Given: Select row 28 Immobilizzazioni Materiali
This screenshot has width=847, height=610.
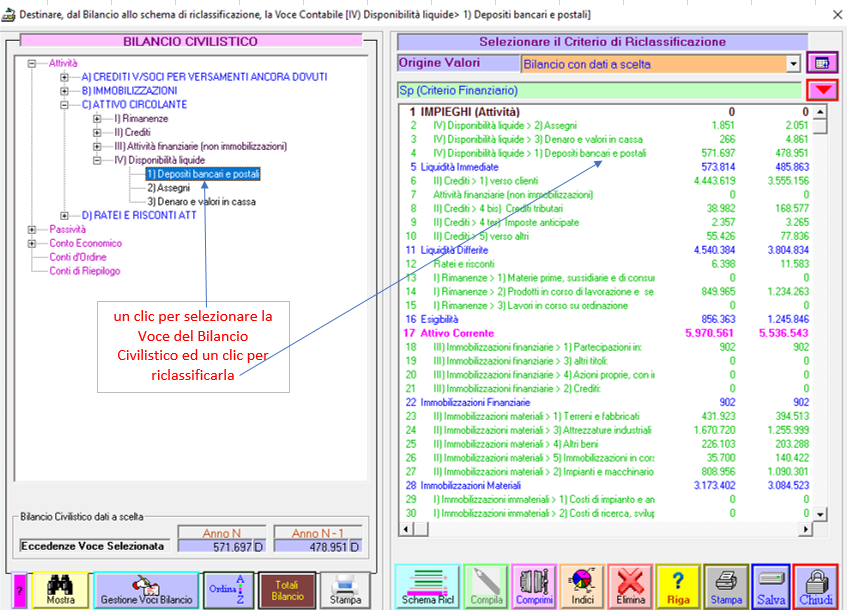Looking at the screenshot, I should tap(608, 486).
